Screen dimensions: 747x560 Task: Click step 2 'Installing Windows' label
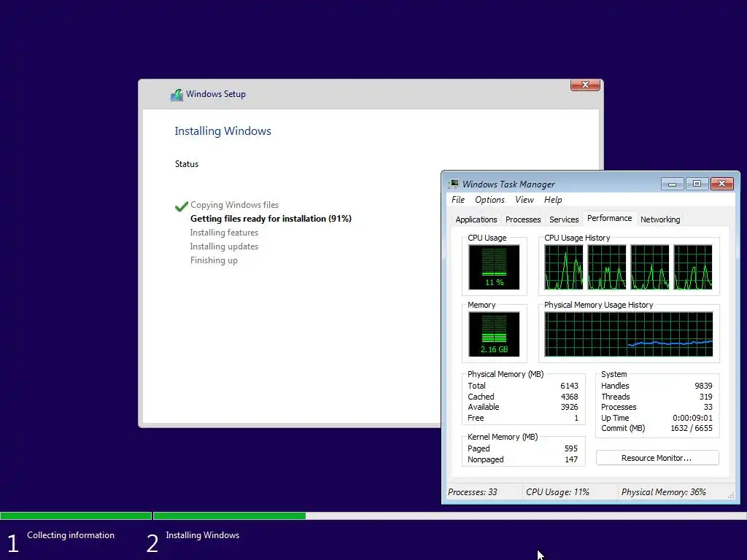point(203,535)
